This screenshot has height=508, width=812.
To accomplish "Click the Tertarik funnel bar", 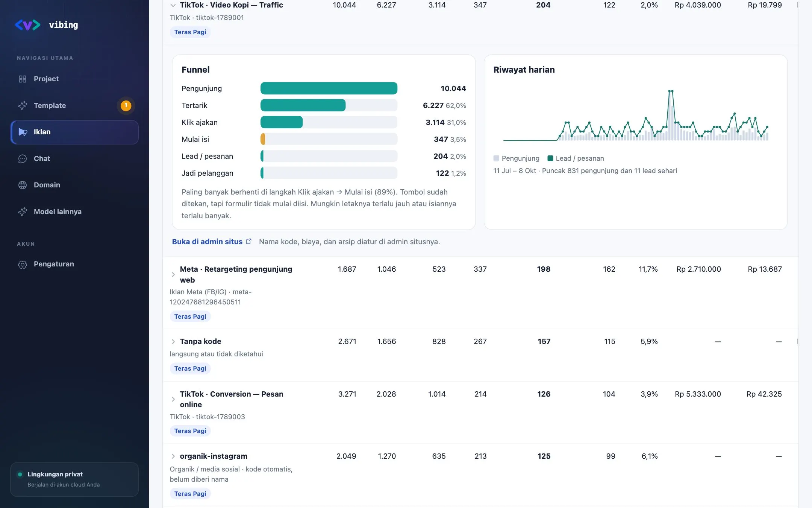I will coord(303,105).
